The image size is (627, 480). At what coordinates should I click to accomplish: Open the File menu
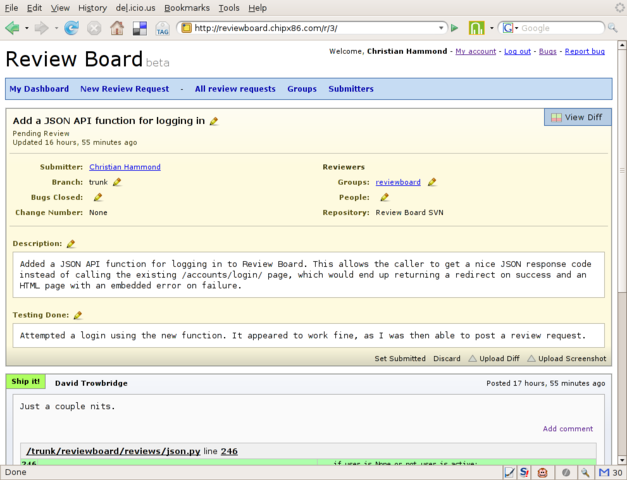tap(11, 8)
